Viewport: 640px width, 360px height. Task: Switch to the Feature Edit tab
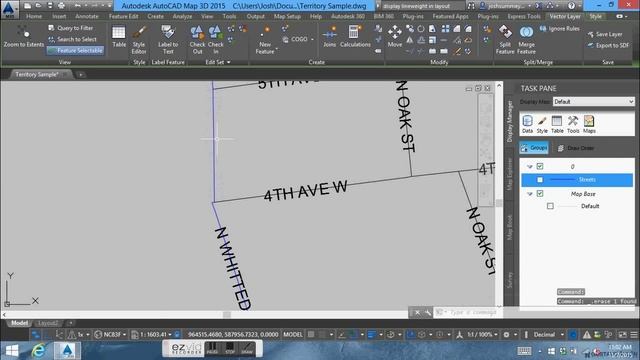[x=123, y=16]
